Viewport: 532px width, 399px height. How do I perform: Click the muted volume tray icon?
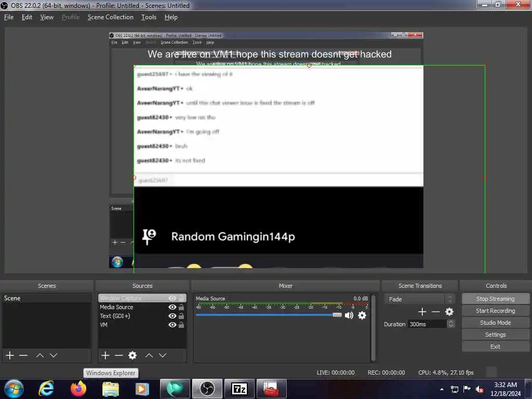pyautogui.click(x=480, y=390)
